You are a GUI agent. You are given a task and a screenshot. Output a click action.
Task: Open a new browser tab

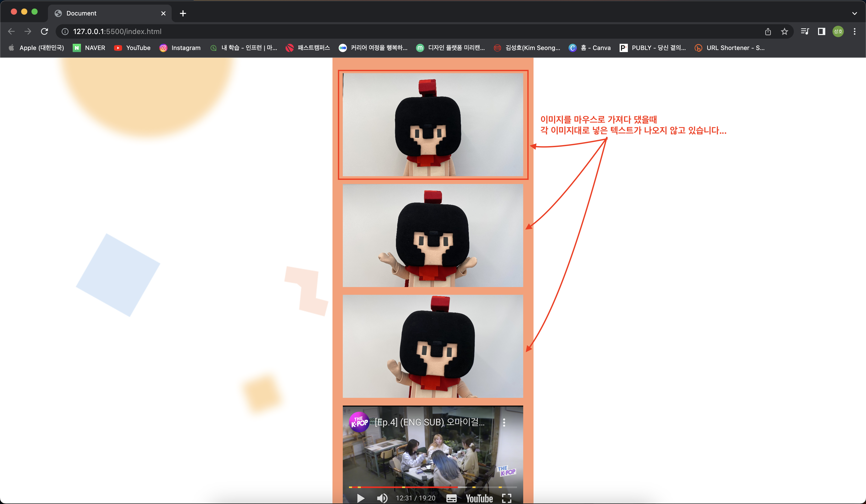click(183, 13)
